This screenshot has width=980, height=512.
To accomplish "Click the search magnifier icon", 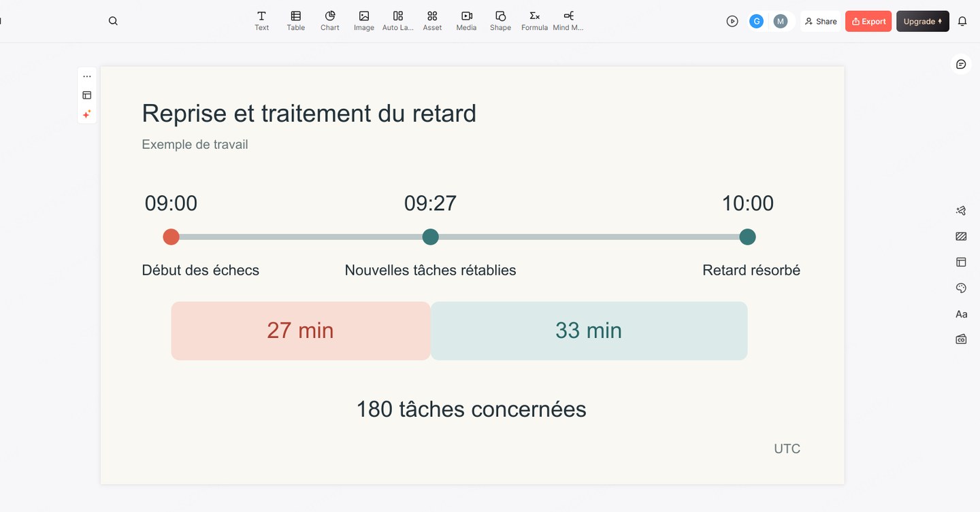I will pos(113,21).
